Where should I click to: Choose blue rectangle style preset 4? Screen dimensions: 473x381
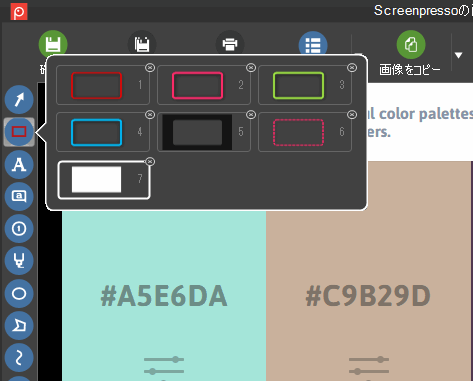103,132
